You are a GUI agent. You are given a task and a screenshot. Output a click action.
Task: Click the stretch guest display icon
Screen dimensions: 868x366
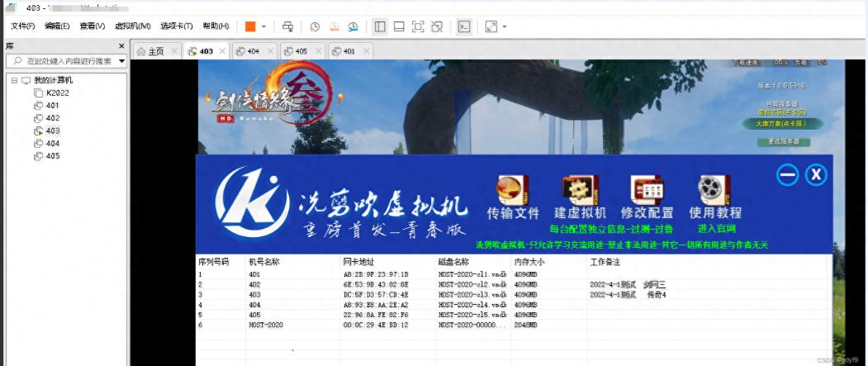pos(491,26)
